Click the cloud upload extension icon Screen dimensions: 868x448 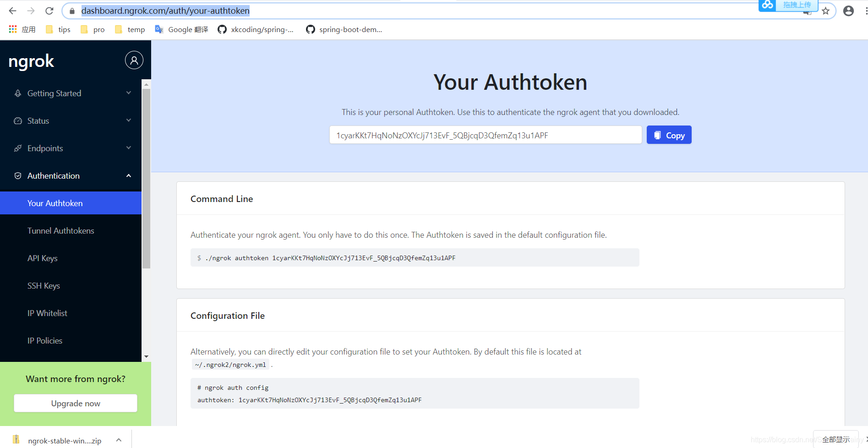[x=768, y=5]
